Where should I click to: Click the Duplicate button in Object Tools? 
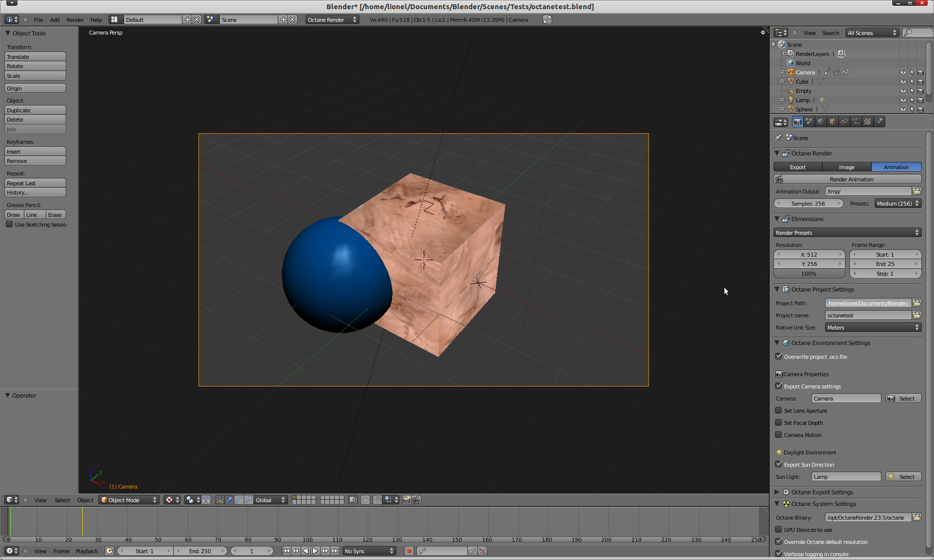tap(35, 110)
